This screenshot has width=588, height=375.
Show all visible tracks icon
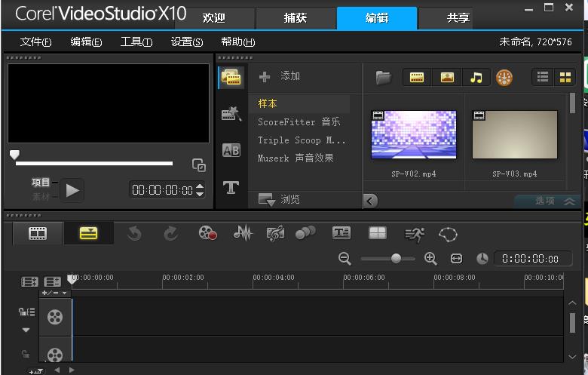[29, 281]
